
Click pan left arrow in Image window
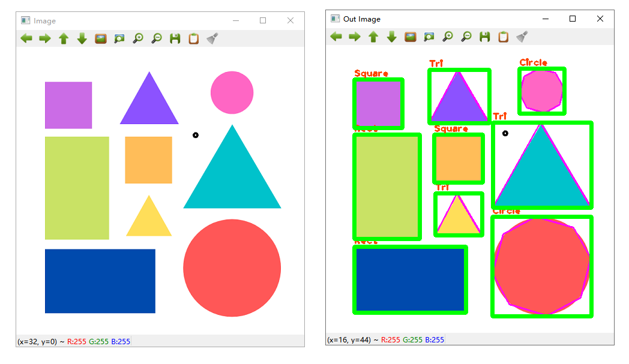coord(26,38)
